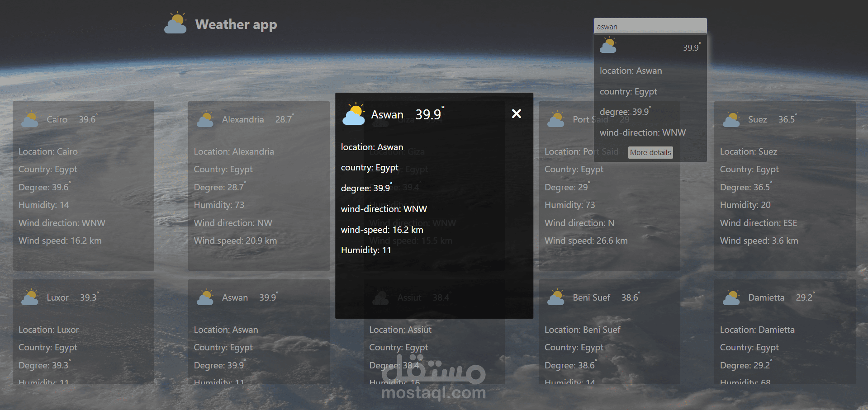Click the weather icon on Aswan card
Viewport: 868px width, 410px height.
click(205, 297)
